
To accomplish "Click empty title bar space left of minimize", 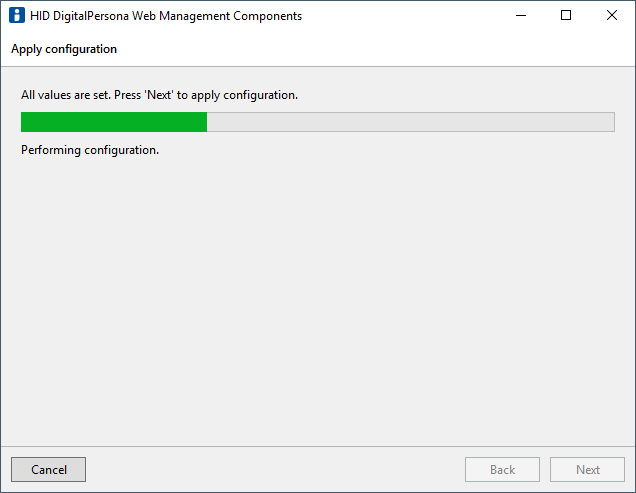I will [400, 16].
